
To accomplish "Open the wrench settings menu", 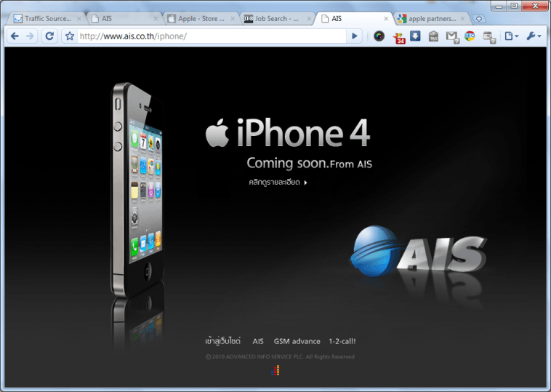I will [534, 36].
